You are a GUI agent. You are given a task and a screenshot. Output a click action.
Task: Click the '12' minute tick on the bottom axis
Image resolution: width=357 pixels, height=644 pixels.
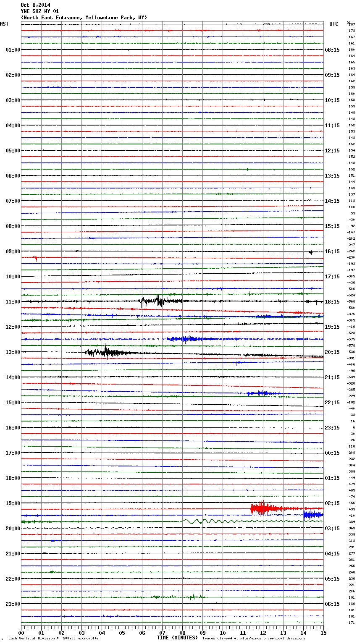[263, 633]
